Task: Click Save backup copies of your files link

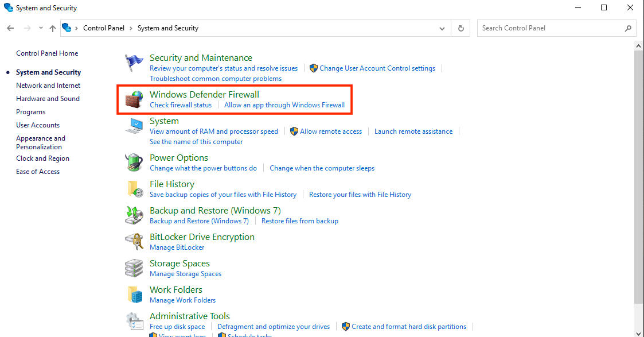Action: coord(223,195)
